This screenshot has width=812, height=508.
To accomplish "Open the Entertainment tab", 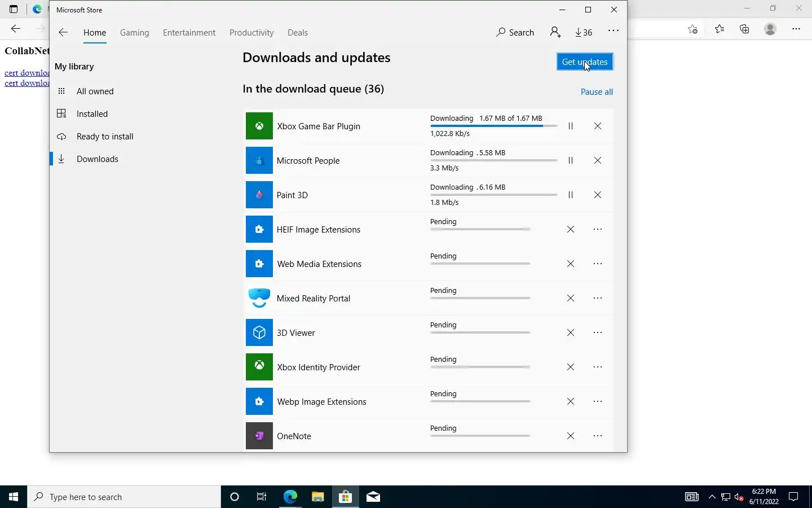I will 189,33.
